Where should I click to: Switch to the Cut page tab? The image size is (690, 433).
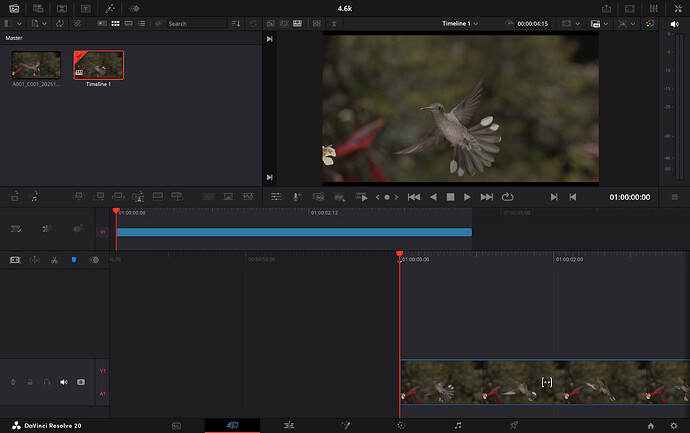pyautogui.click(x=232, y=425)
